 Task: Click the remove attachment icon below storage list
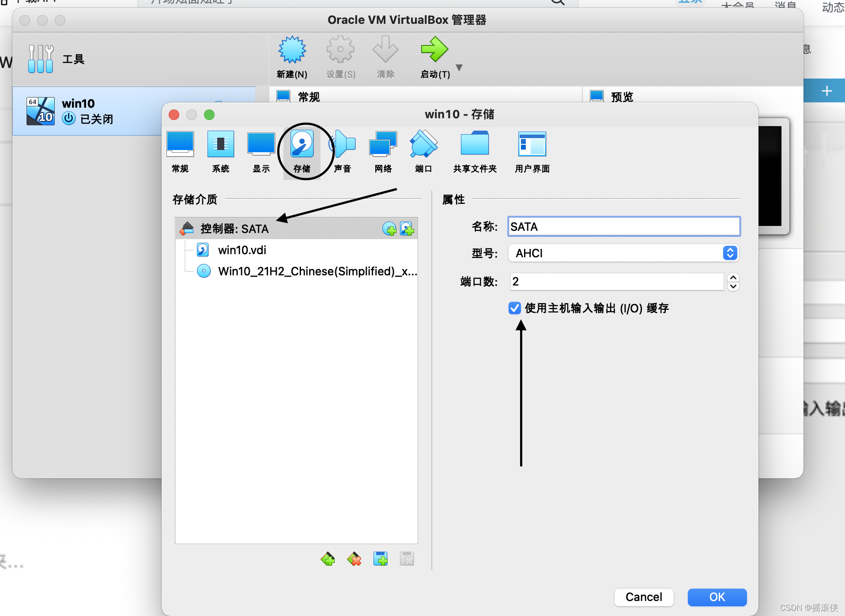pos(407,559)
